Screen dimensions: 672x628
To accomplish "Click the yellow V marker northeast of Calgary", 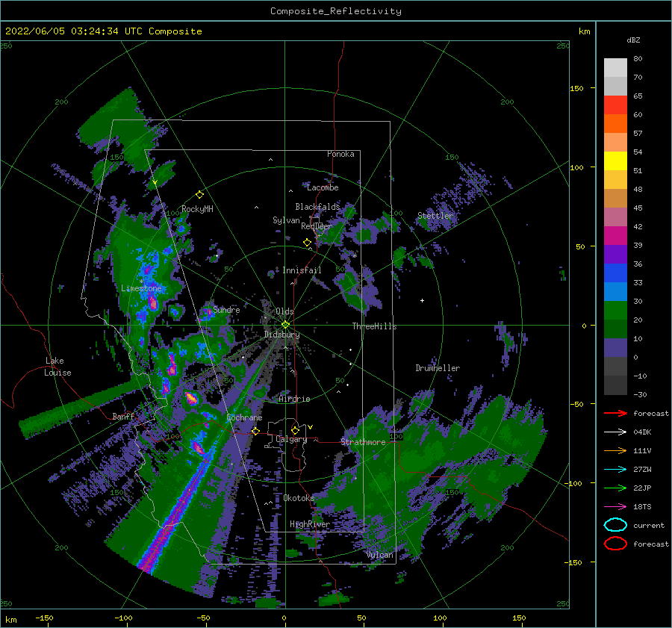I will click(310, 427).
